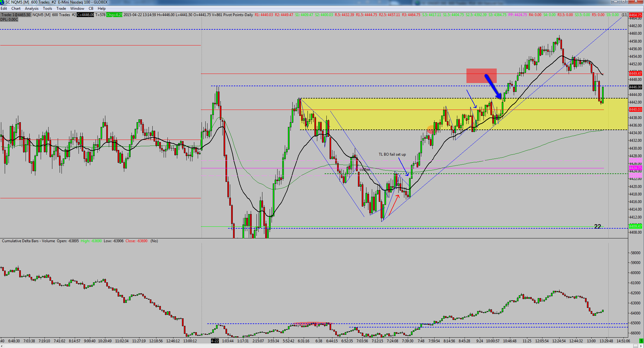The width and height of the screenshot is (644, 348).
Task: Close the chart window
Action: 635,2
